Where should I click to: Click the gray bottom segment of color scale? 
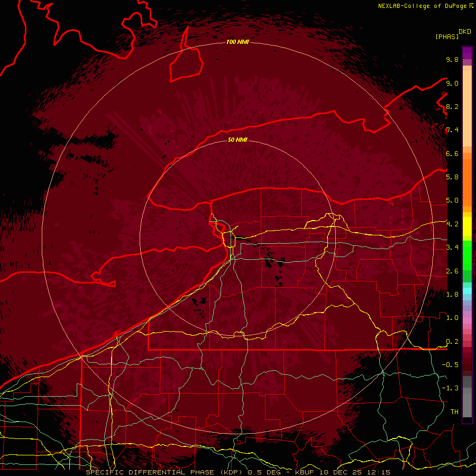pyautogui.click(x=467, y=402)
